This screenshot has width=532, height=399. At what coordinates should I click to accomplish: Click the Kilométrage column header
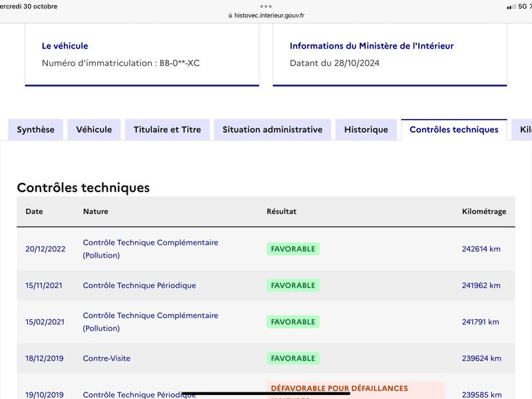(484, 211)
